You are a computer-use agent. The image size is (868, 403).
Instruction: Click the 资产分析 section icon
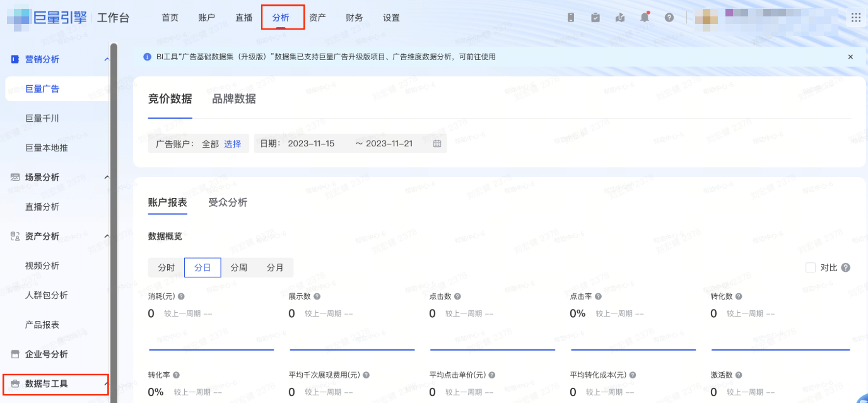(15, 236)
